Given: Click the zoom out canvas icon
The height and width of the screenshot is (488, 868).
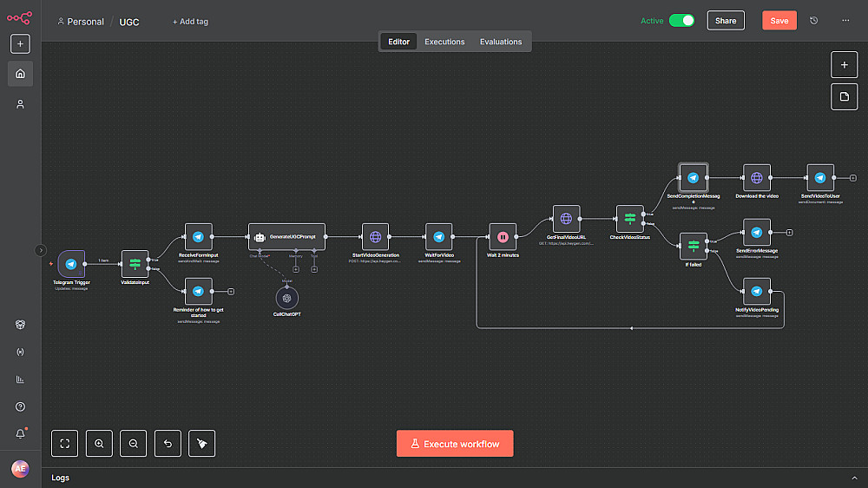Looking at the screenshot, I should click(x=134, y=444).
